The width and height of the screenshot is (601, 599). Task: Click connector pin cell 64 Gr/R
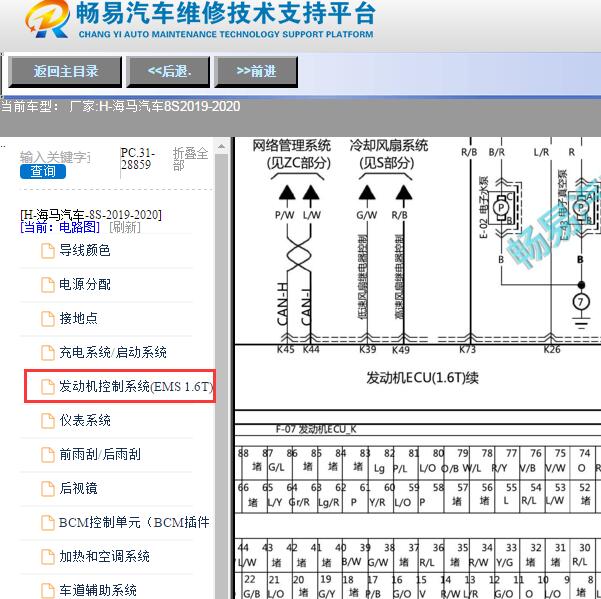pyautogui.click(x=303, y=495)
